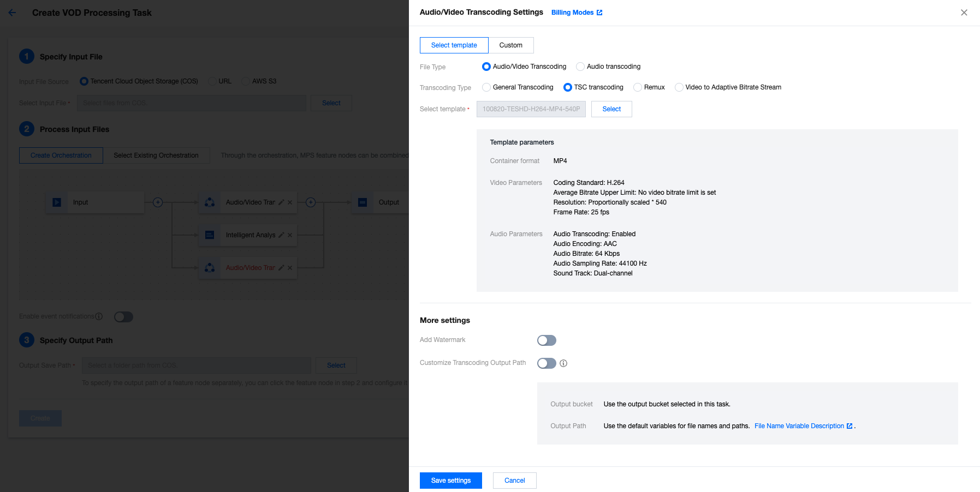Click the Select Input File field

tap(192, 103)
